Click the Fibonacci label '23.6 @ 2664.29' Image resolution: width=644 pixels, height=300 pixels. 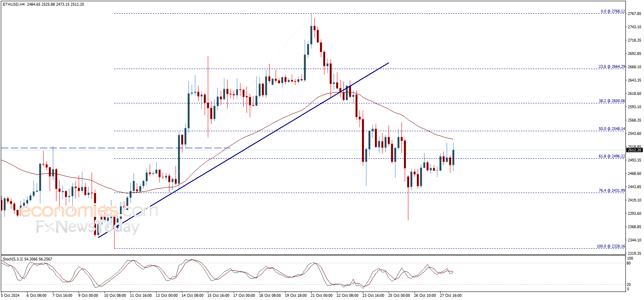(612, 67)
